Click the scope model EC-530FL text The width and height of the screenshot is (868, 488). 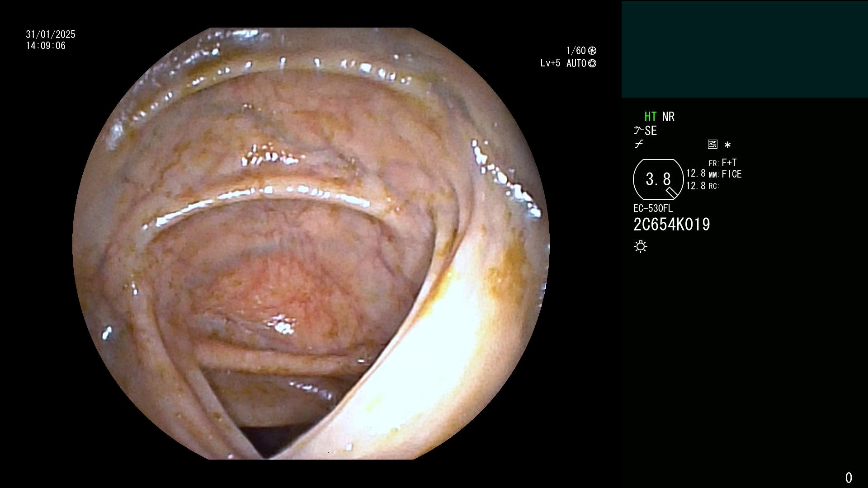[653, 209]
